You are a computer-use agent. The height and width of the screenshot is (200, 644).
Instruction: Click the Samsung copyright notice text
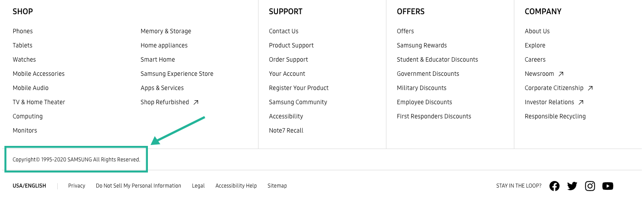(x=76, y=159)
